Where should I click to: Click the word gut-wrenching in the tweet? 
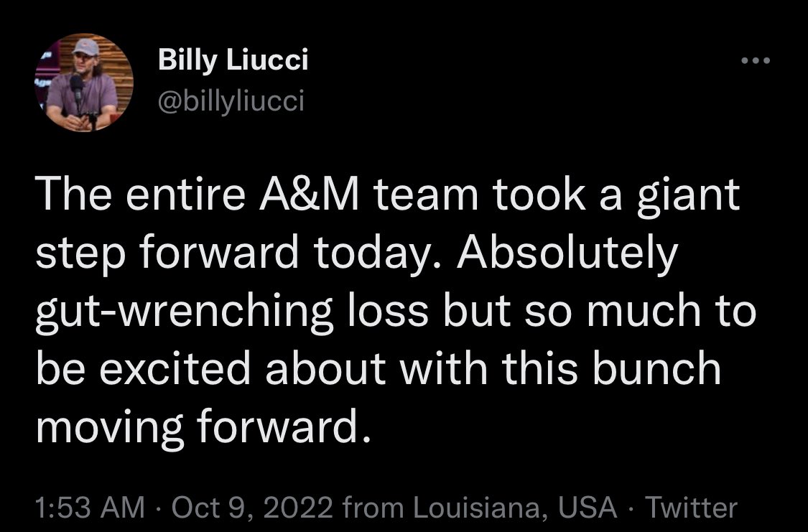pyautogui.click(x=184, y=312)
